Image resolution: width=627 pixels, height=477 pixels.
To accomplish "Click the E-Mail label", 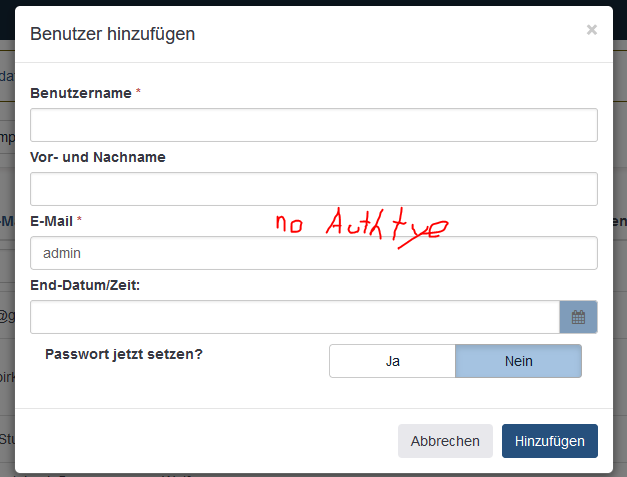I will tap(52, 221).
